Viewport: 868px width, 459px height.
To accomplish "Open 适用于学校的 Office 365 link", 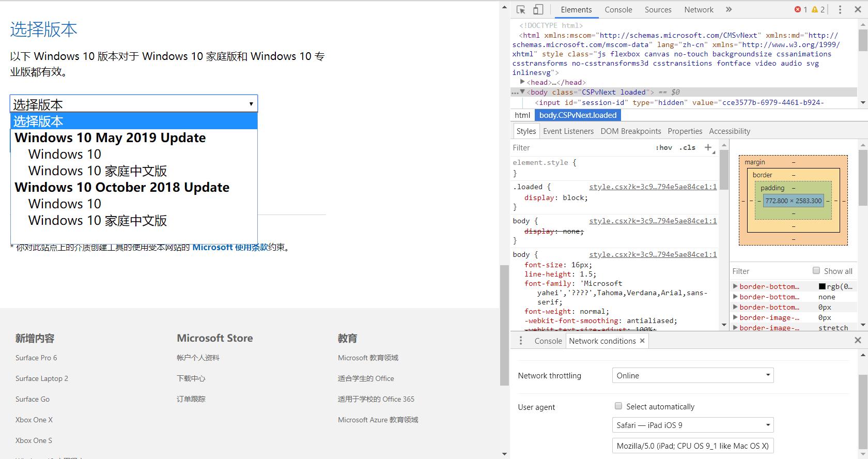I will tap(376, 399).
